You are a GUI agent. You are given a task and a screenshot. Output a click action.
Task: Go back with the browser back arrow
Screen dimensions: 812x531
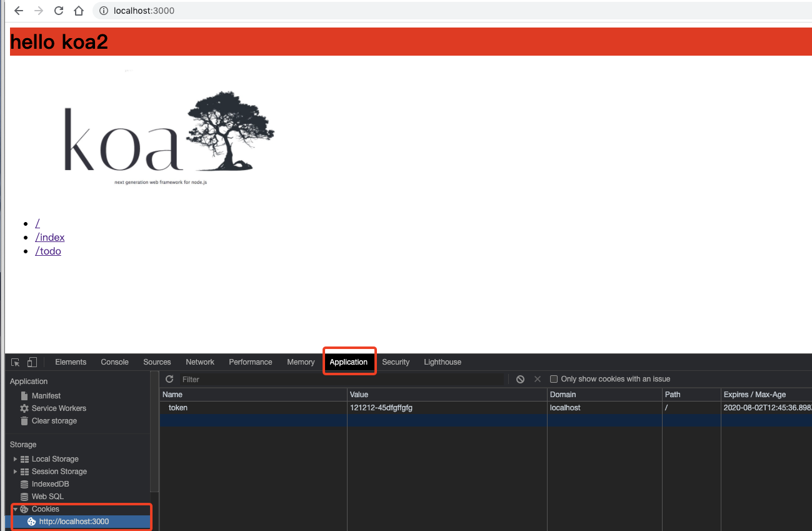19,11
